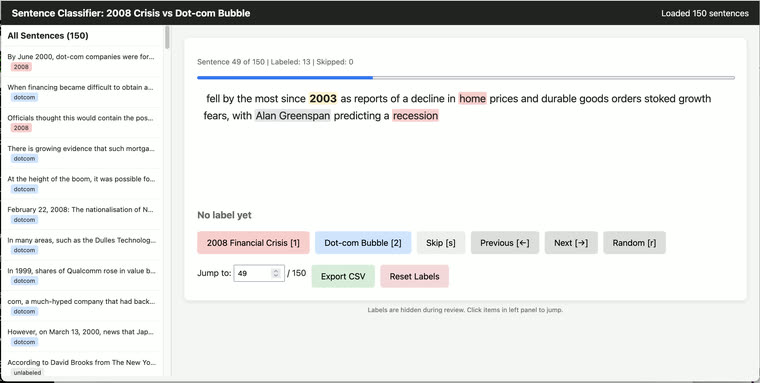Viewport: 760px width, 383px height.
Task: Click the Reset Labels button
Action: pyautogui.click(x=414, y=276)
